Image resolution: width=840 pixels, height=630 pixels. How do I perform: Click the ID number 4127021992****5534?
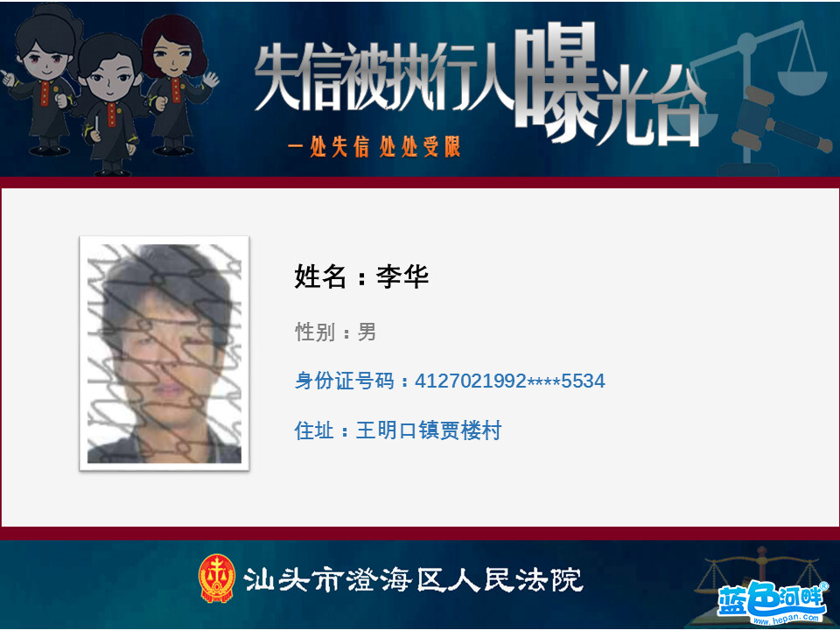pos(510,381)
